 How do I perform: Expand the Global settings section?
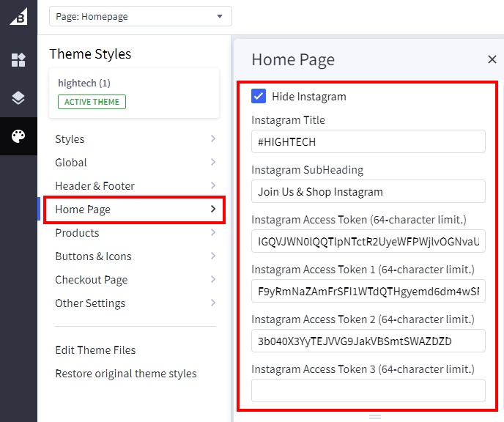coord(136,163)
